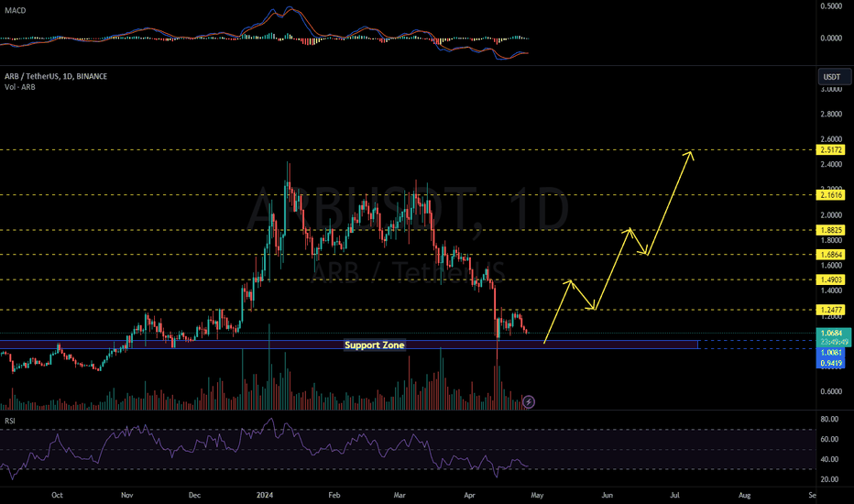Click the 0.0000 MACD scale value
Image resolution: width=854 pixels, height=504 pixels.
click(x=831, y=38)
